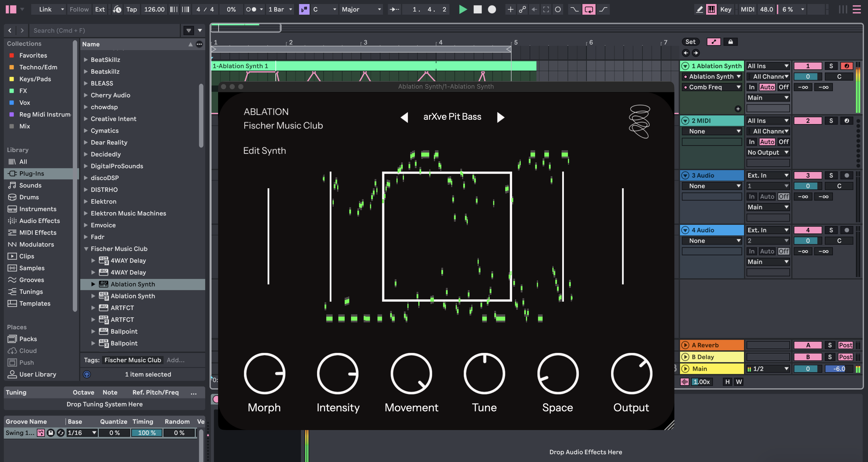The width and height of the screenshot is (868, 462).
Task: Open the Favorites collection
Action: tap(33, 55)
